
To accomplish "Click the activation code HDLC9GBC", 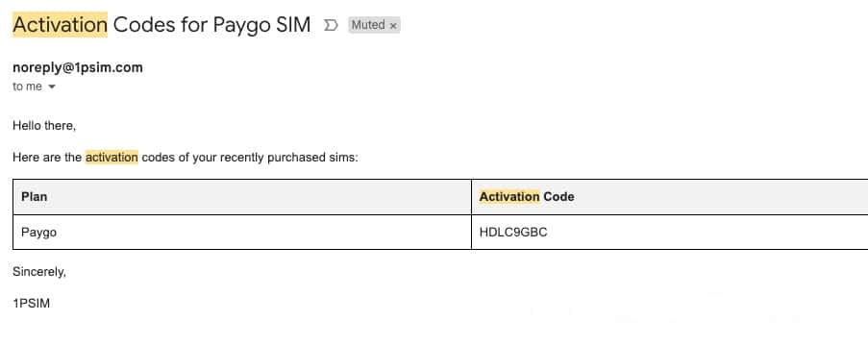I will pyautogui.click(x=513, y=232).
